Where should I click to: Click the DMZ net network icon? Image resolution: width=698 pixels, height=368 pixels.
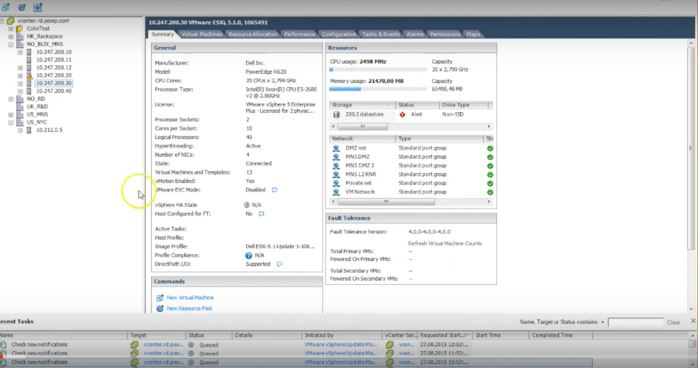click(x=336, y=148)
